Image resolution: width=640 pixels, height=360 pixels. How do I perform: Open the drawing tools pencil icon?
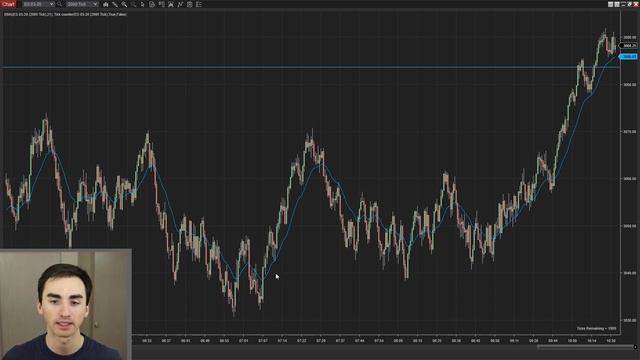pyautogui.click(x=115, y=4)
